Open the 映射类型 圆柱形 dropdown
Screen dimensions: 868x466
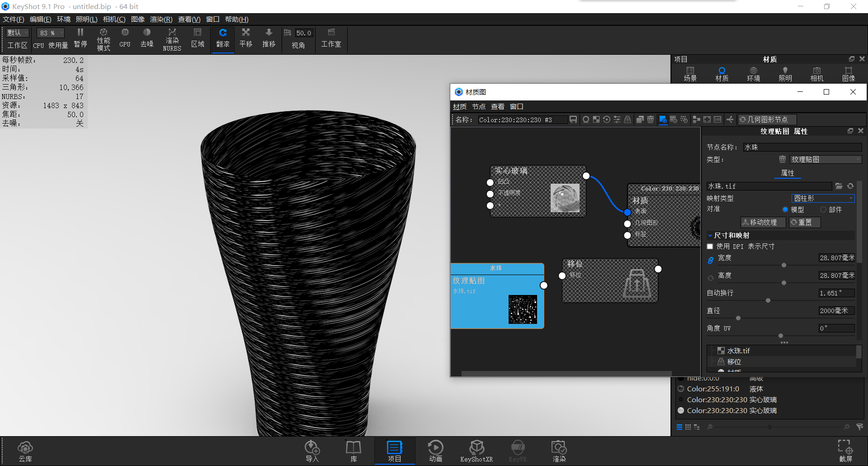(823, 198)
